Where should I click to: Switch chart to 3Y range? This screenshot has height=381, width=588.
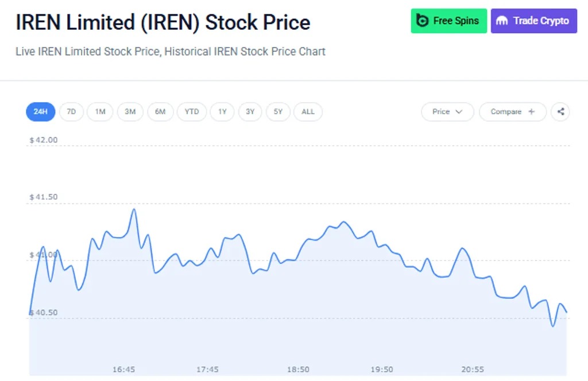[x=250, y=112]
